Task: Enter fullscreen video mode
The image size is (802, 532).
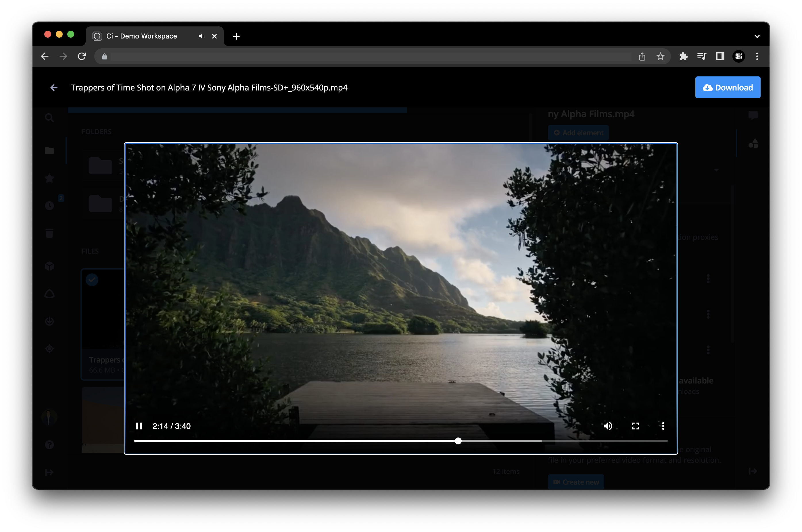Action: coord(635,426)
